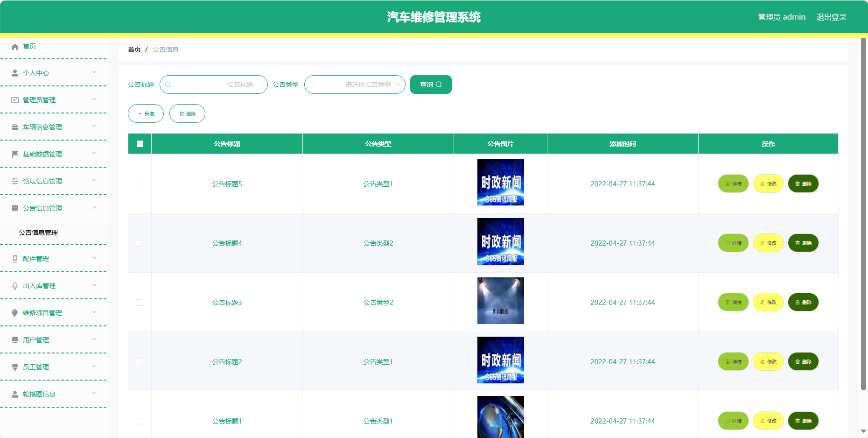Delete the 公告标题3 row
This screenshot has height=438, width=868.
(803, 302)
